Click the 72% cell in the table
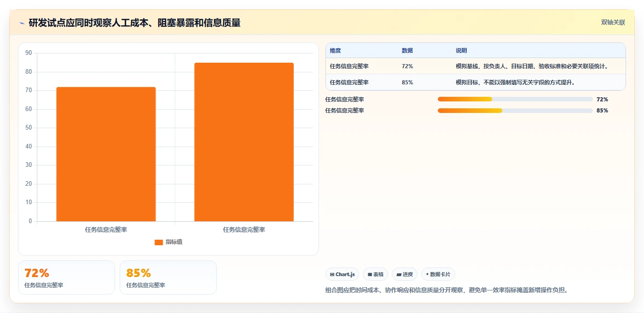 (x=407, y=66)
